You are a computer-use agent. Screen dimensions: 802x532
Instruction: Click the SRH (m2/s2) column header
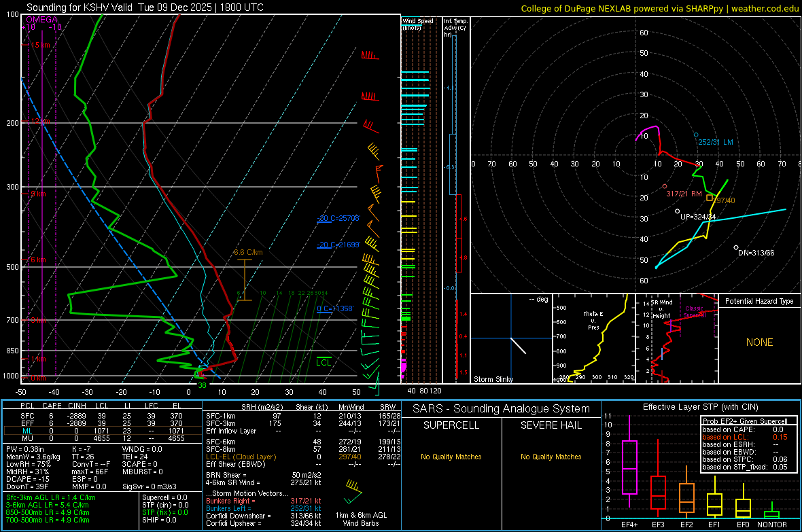tap(262, 407)
